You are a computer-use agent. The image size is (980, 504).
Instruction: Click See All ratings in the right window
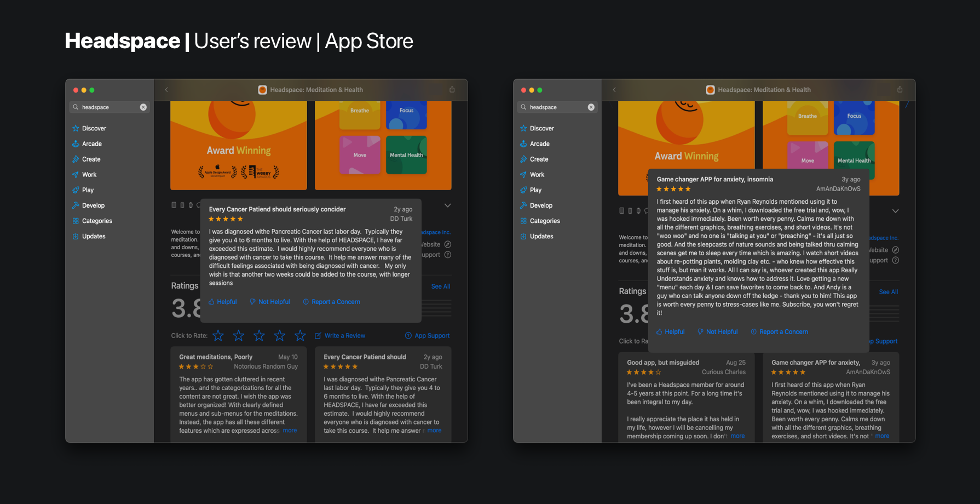889,292
